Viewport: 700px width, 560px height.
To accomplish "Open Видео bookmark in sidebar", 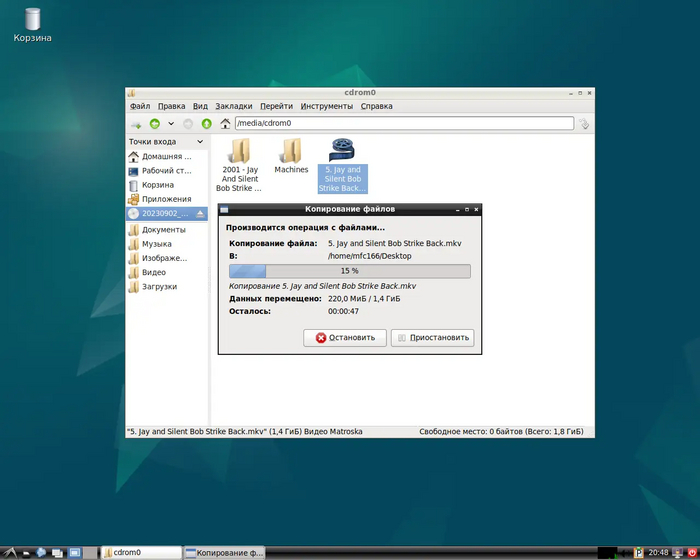I will [x=167, y=272].
